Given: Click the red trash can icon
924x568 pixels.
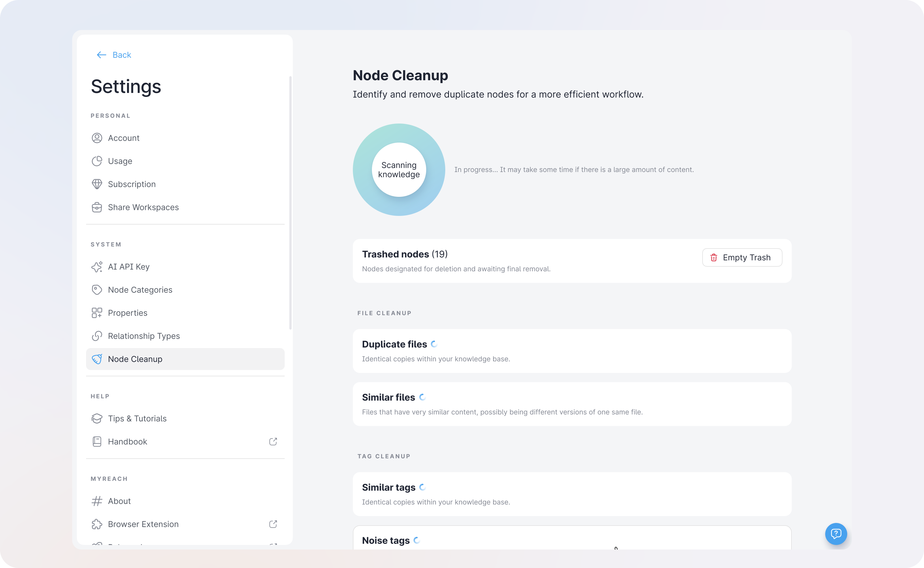Looking at the screenshot, I should (x=714, y=258).
